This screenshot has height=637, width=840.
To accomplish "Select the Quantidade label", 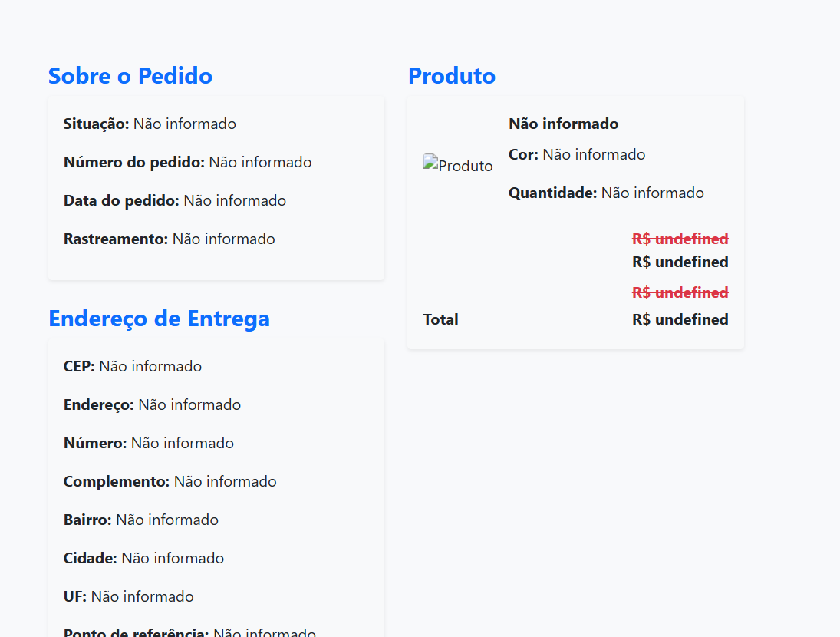I will 552,193.
